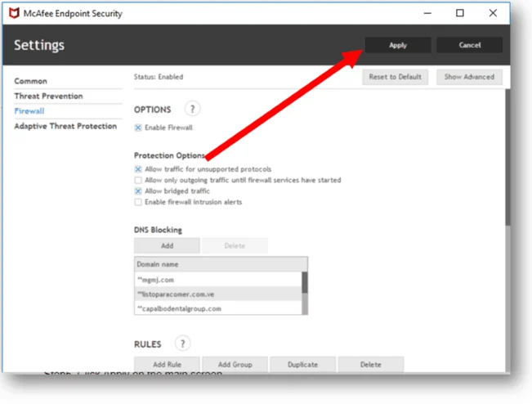
Task: Click the Duplicate rule button
Action: (302, 364)
